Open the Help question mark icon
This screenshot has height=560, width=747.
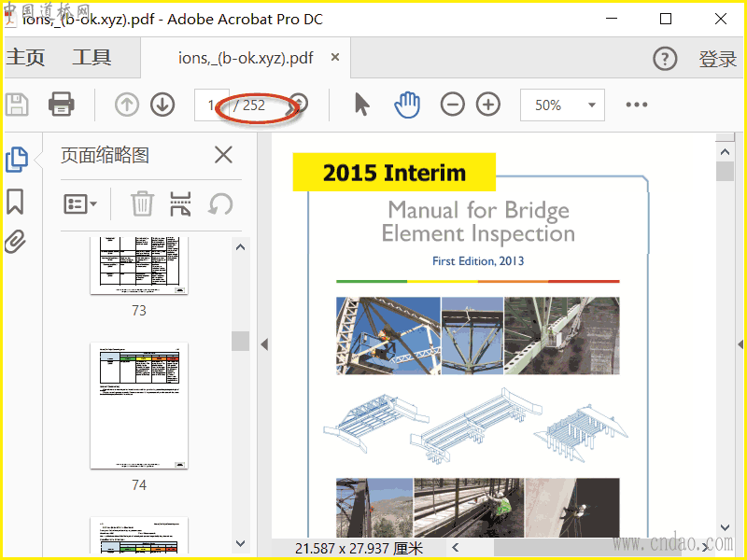665,59
